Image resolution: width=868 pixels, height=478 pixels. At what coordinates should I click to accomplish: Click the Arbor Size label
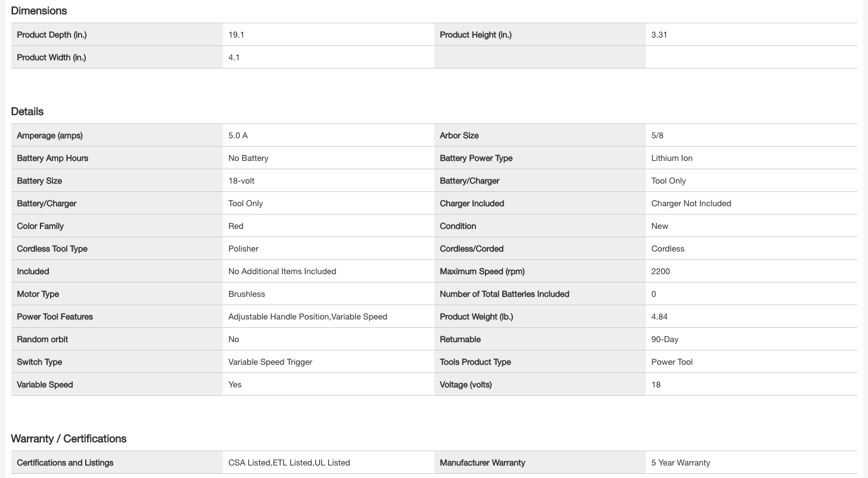pos(459,136)
